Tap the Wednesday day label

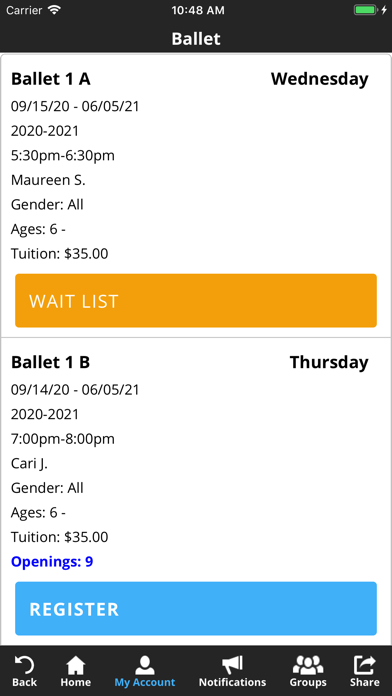click(320, 79)
